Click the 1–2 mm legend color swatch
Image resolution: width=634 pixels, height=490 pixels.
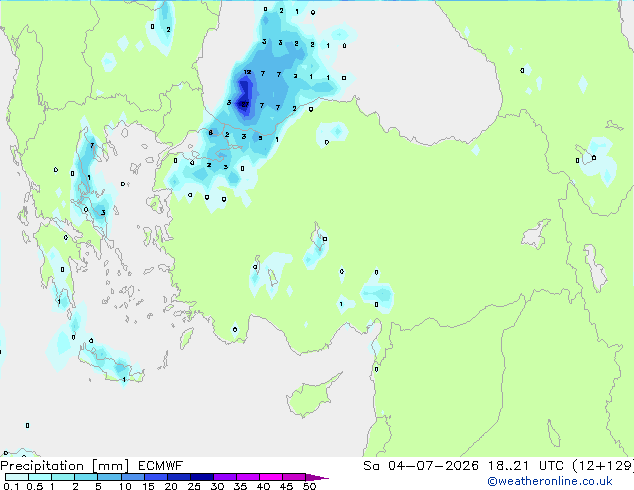click(x=63, y=477)
